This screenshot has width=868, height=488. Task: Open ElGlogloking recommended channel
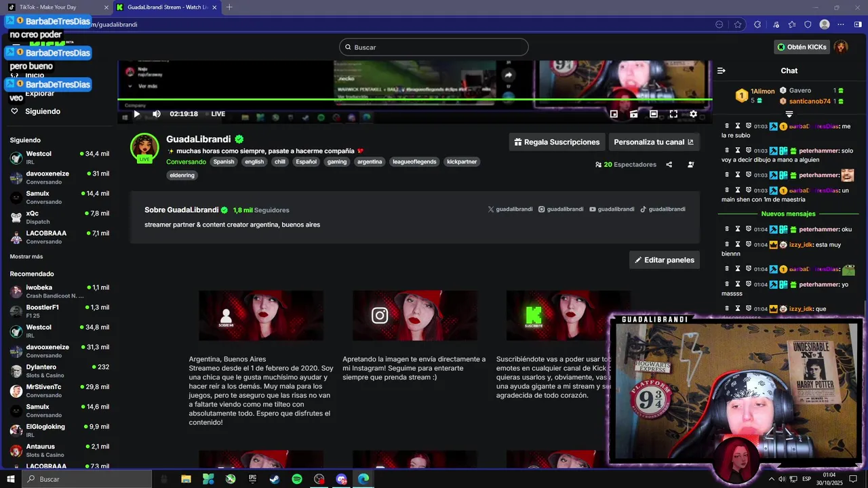pos(59,430)
